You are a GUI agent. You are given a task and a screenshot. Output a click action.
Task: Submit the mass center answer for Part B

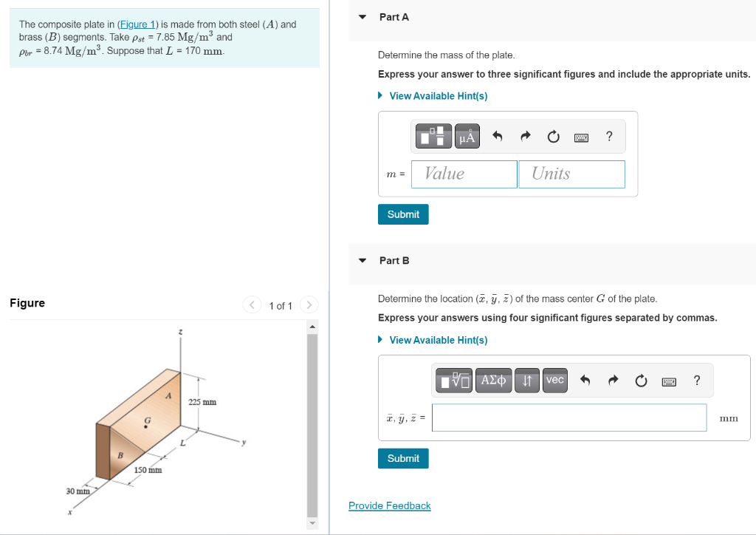[403, 458]
